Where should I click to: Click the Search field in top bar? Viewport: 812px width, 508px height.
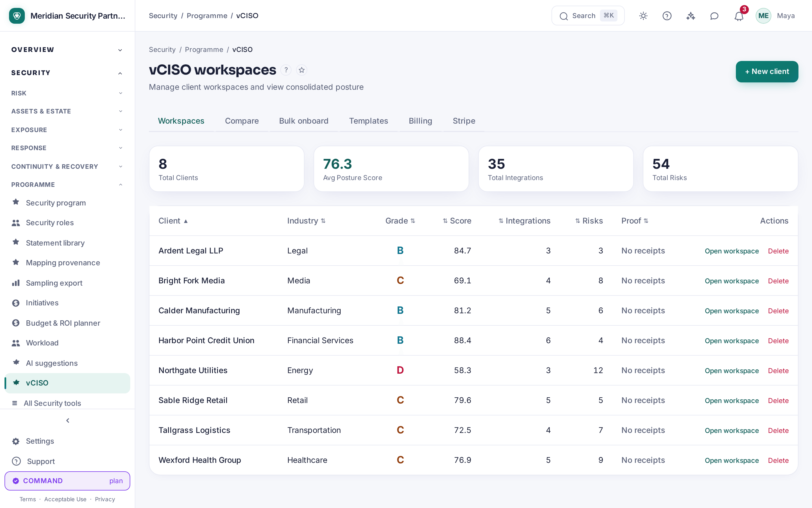(x=588, y=16)
